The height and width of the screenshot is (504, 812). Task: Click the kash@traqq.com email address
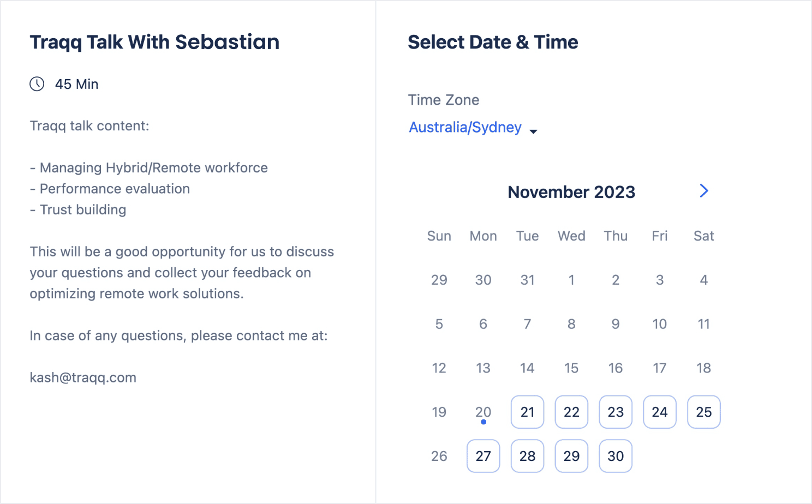83,377
